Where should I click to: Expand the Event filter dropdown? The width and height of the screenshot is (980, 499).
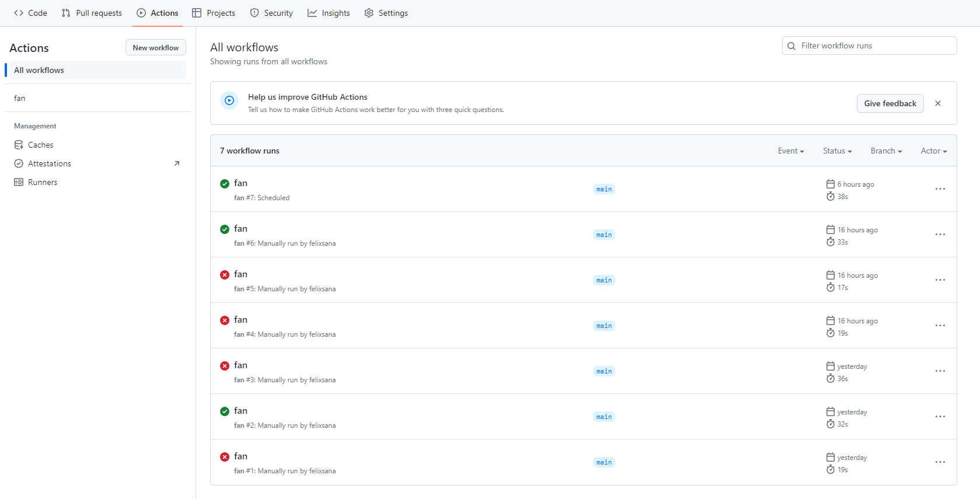tap(791, 151)
